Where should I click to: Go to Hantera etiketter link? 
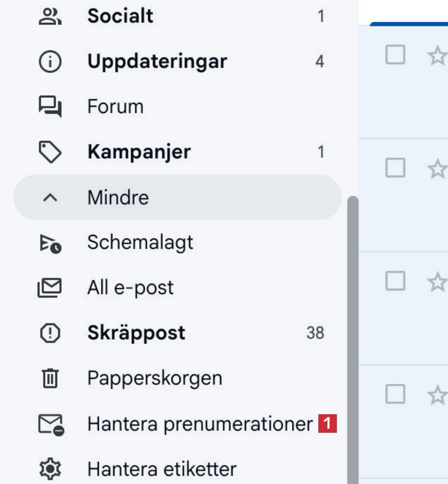pyautogui.click(x=161, y=469)
